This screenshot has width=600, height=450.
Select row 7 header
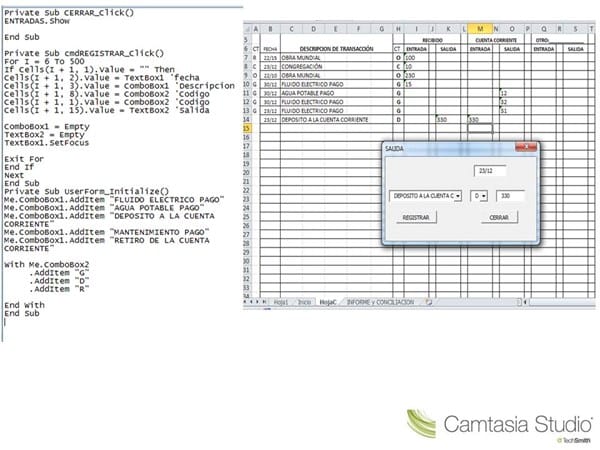(247, 58)
